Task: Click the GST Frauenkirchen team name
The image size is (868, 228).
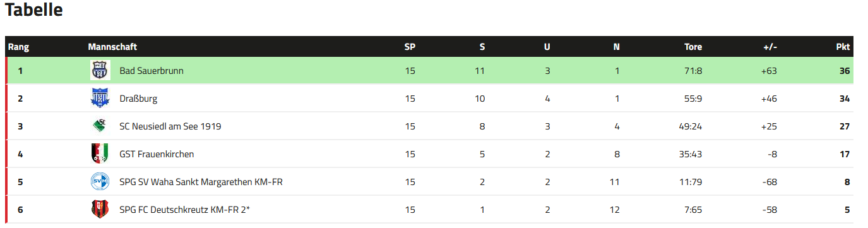Action: [x=157, y=154]
